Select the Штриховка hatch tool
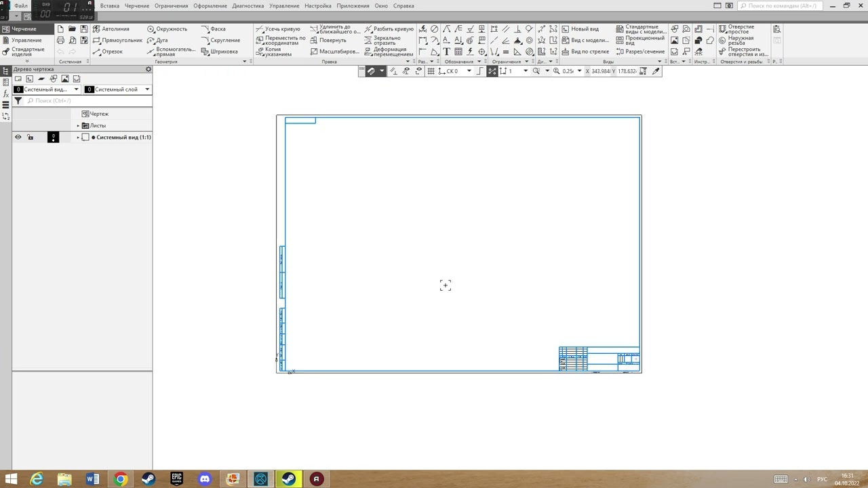Screen dimensions: 868x488 pos(220,52)
